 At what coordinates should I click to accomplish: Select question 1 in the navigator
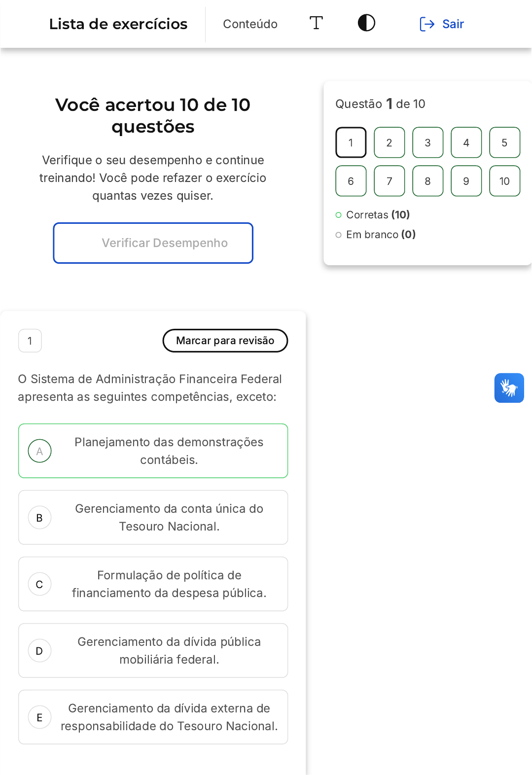[351, 142]
